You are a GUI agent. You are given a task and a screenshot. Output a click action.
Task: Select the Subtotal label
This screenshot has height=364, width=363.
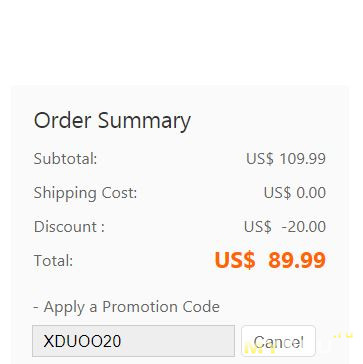tap(65, 159)
